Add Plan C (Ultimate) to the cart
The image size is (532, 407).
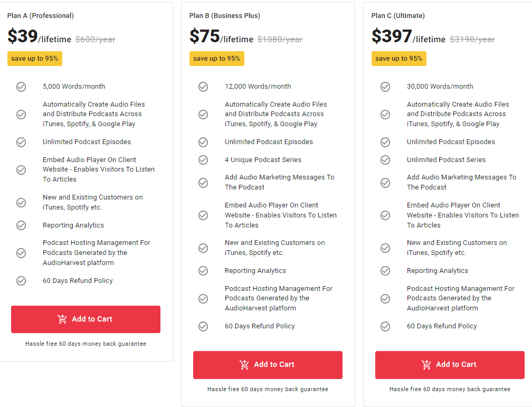(449, 364)
